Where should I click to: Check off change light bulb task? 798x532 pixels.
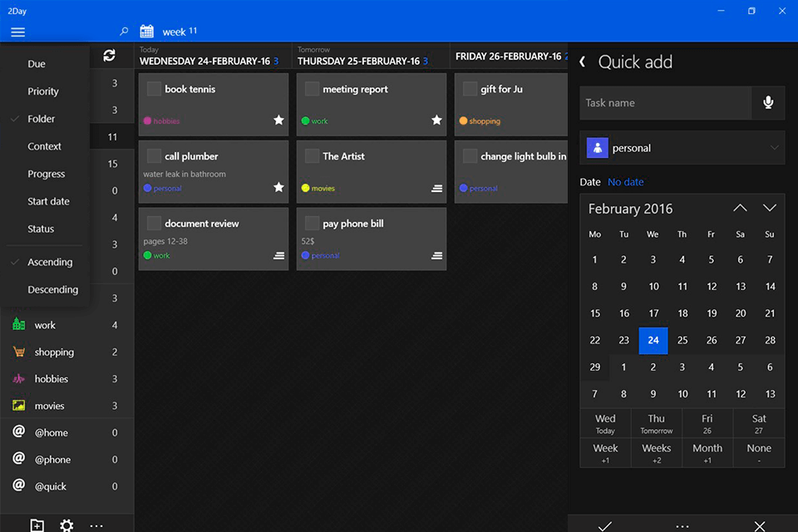point(470,155)
